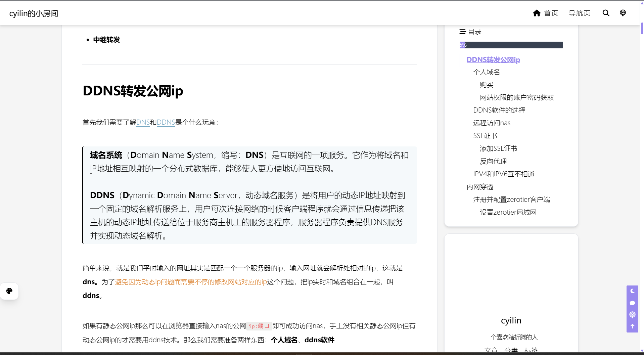Jump to DDNS转发公网ip in the contents
The width and height of the screenshot is (644, 355).
[493, 60]
